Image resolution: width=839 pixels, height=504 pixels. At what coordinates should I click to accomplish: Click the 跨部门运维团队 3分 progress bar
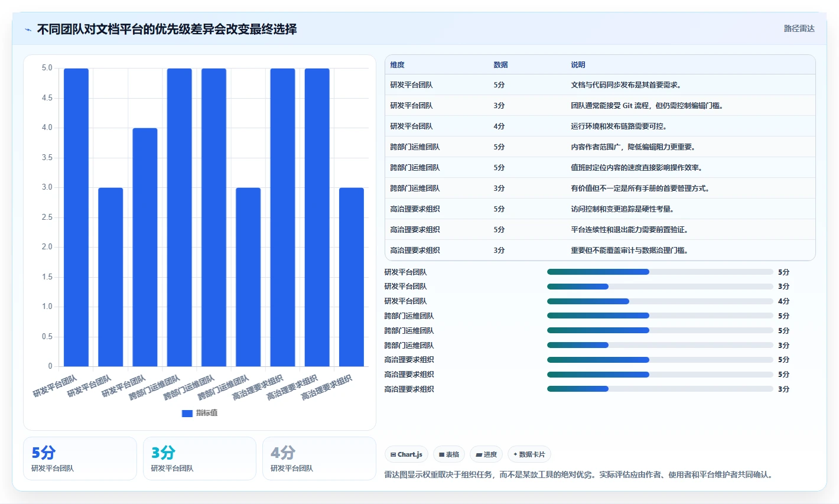(660, 345)
